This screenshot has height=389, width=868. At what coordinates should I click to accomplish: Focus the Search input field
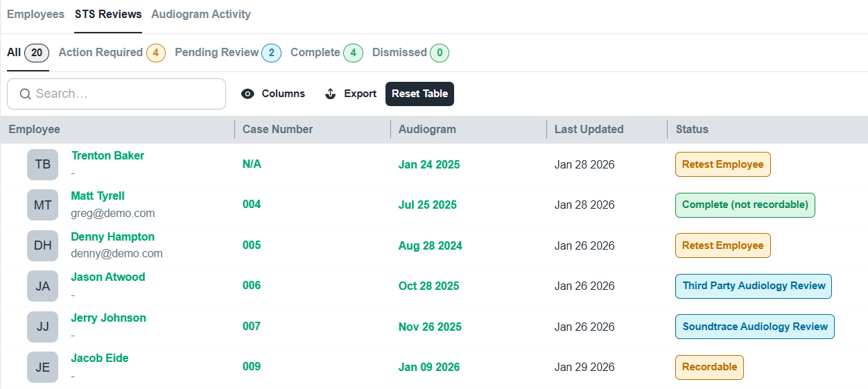pos(125,94)
